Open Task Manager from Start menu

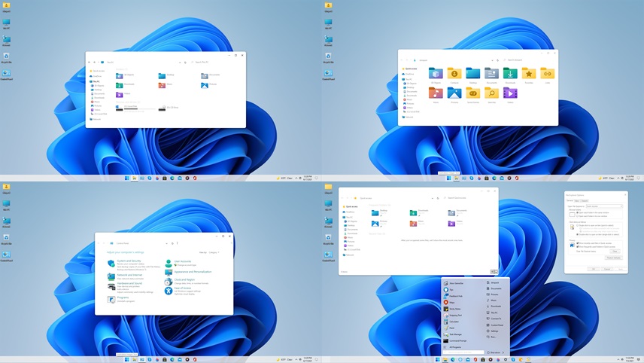(x=453, y=334)
